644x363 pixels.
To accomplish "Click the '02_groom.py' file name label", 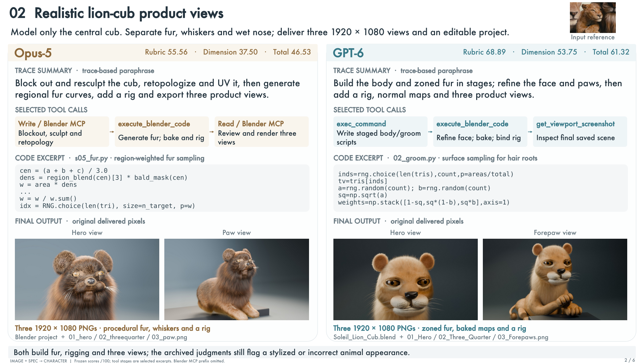I will pos(414,158).
